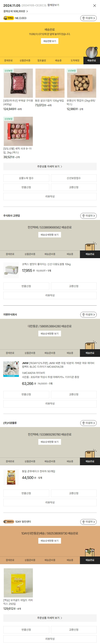Image resolution: width=100 pixels, height=644 pixels.
Task: Select the 배송완료 tab under the 쓱배송 order
Action: pos(92,61)
